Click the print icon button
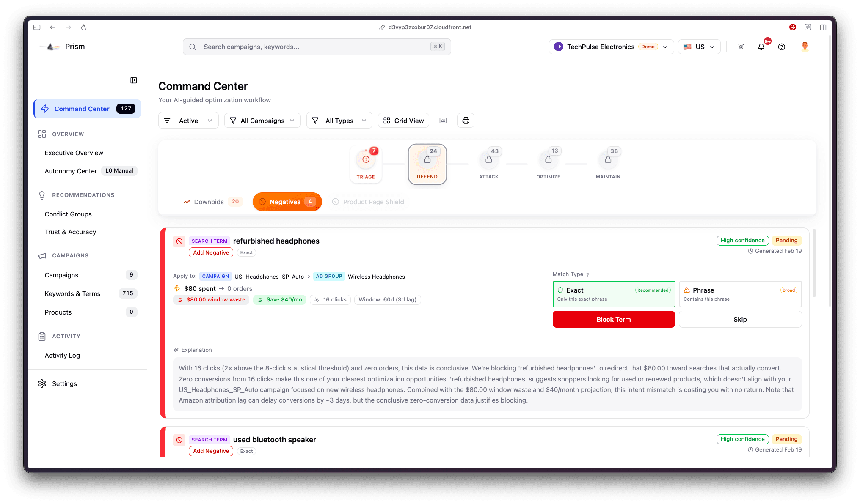The height and width of the screenshot is (504, 860). [x=466, y=121]
